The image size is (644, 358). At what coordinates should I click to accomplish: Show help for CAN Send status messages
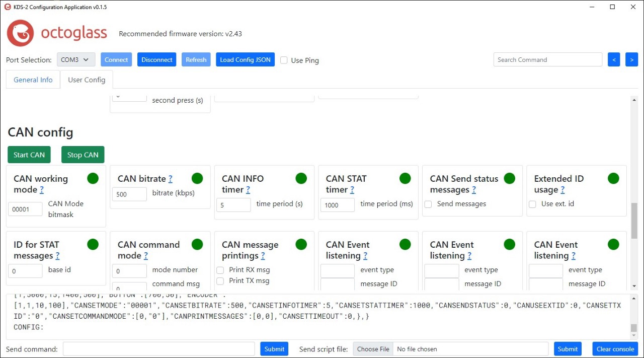(x=474, y=190)
